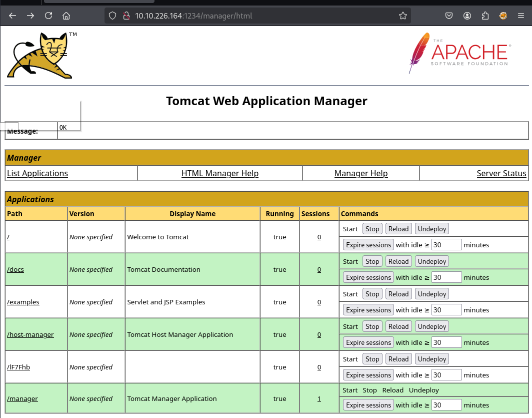Expire sessions for /examples
This screenshot has width=532, height=418.
coord(368,310)
